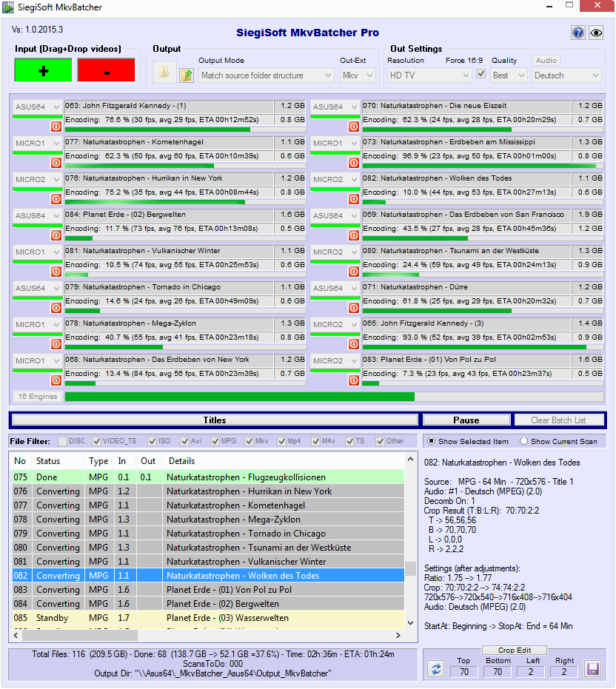Open the Output Mode dropdown
This screenshot has height=689, width=616.
pyautogui.click(x=266, y=75)
